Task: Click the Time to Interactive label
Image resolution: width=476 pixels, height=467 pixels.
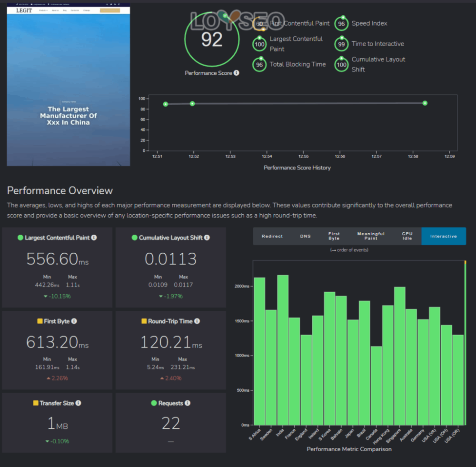Action: tap(377, 44)
